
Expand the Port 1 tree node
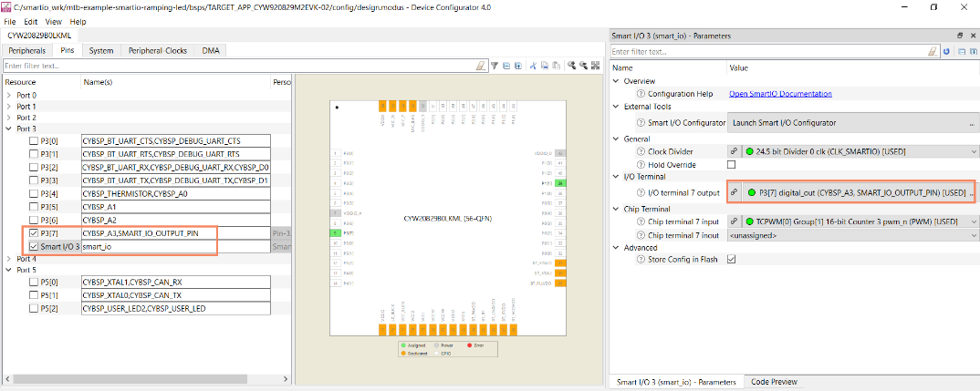tap(9, 107)
